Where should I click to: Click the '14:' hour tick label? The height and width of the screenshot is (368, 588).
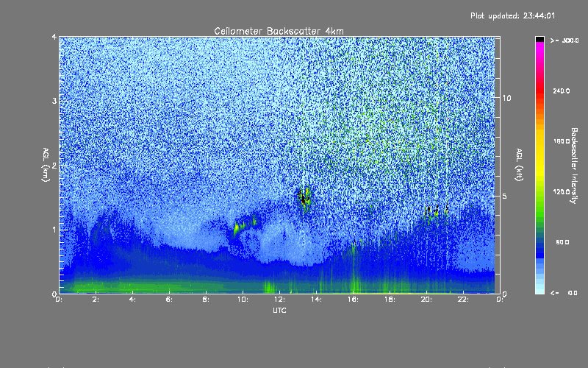[x=317, y=300]
